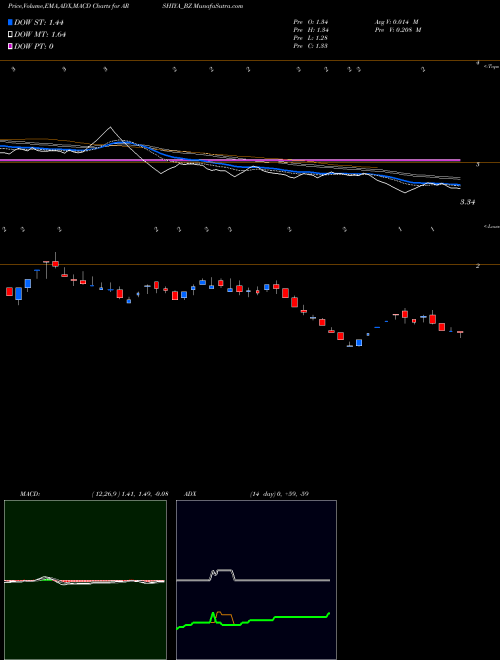Select the 'DOW ST: 1.44' legend text
The height and width of the screenshot is (660, 500).
39,22
